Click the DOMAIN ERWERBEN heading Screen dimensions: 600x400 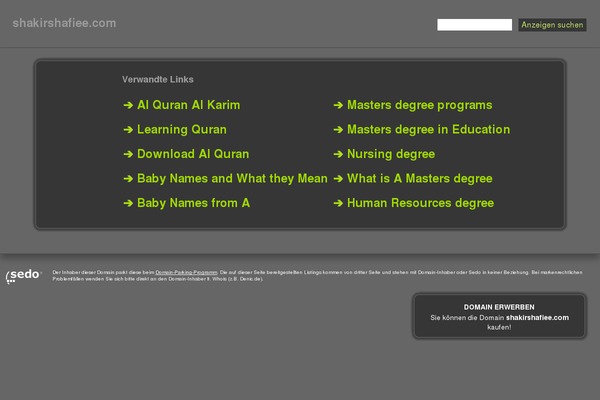tap(499, 307)
